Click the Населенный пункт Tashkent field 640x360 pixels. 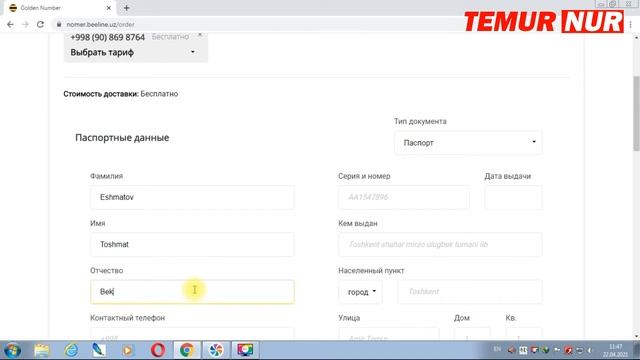click(x=470, y=291)
